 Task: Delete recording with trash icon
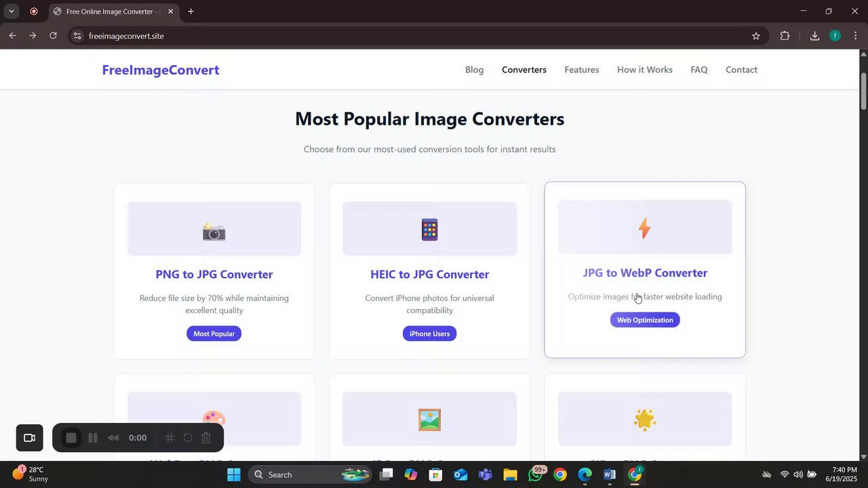[x=206, y=438]
